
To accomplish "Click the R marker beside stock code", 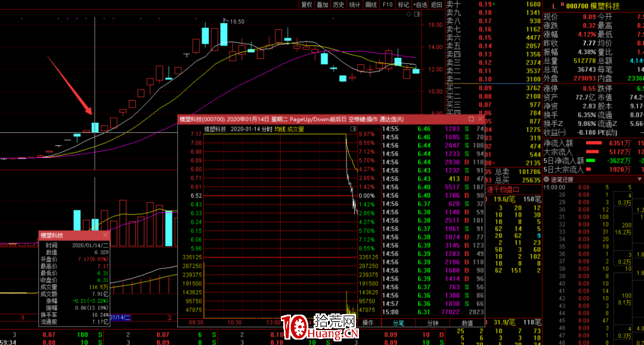I will tap(562, 5).
